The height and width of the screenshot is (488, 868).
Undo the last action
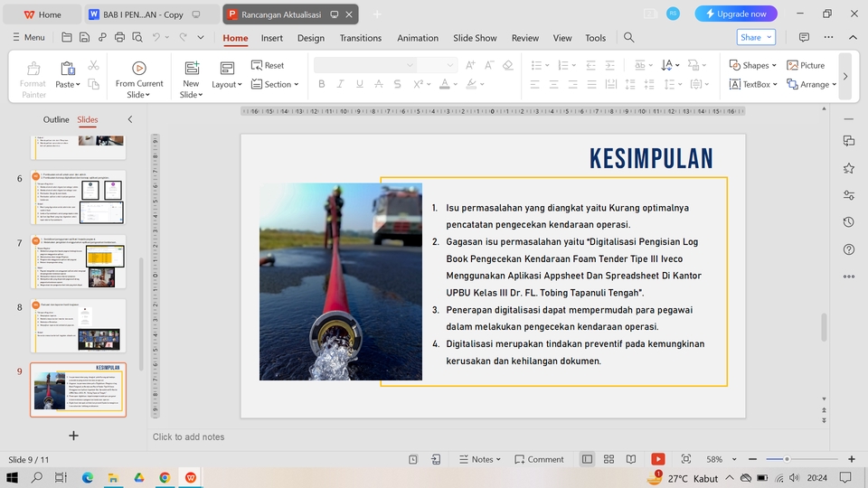[x=156, y=37]
